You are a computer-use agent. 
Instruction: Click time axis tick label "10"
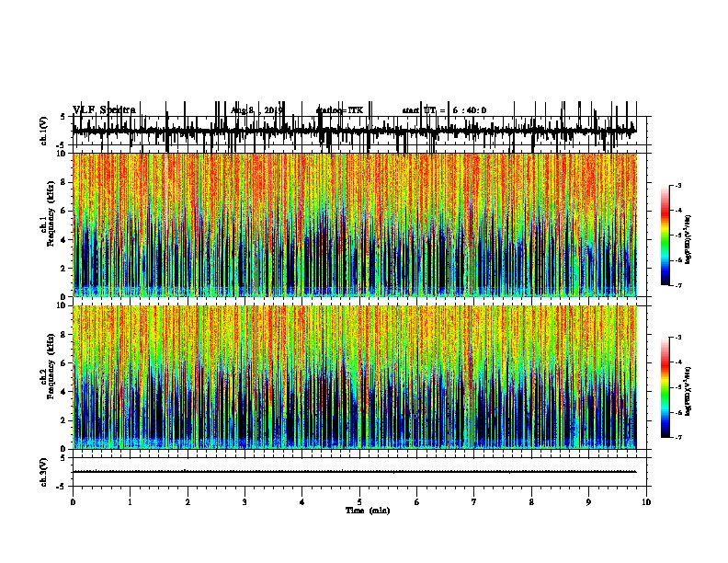point(646,502)
